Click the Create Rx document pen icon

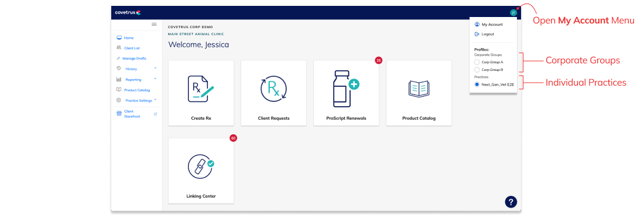(201, 89)
